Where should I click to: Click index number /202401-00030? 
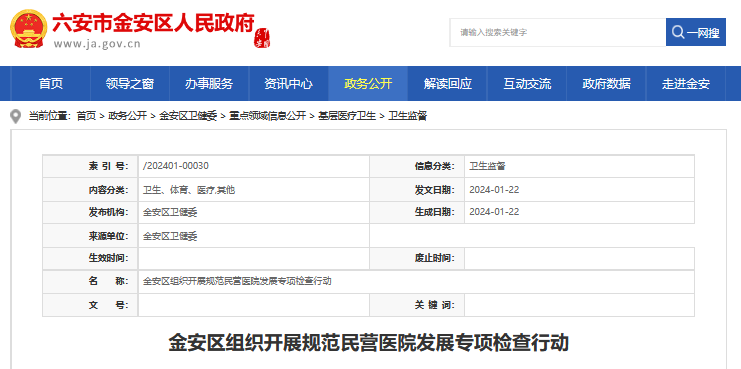176,166
